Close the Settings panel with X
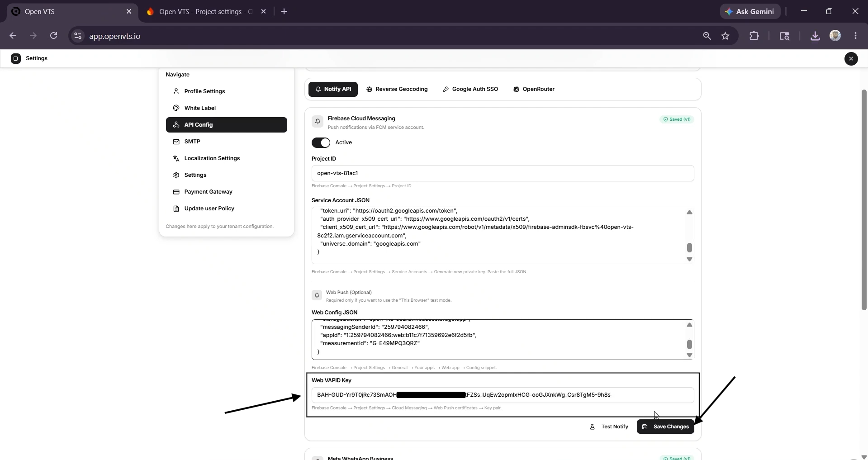868x460 pixels. coord(851,59)
